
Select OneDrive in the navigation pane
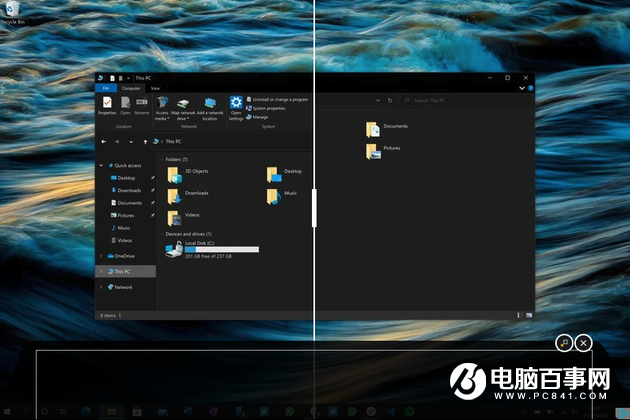point(121,256)
